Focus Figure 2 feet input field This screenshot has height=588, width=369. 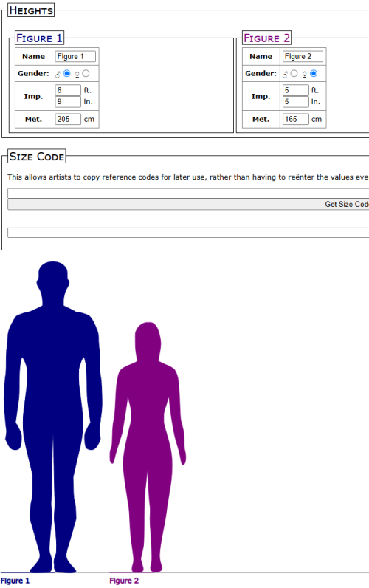pyautogui.click(x=295, y=90)
